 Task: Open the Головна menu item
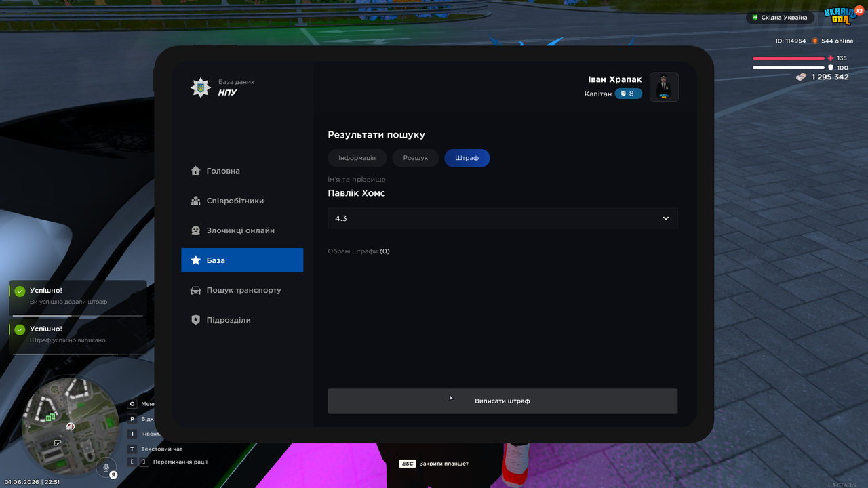pos(242,171)
